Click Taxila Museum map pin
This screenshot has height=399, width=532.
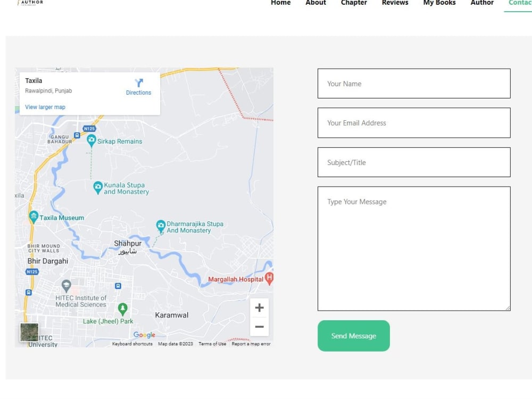(33, 217)
